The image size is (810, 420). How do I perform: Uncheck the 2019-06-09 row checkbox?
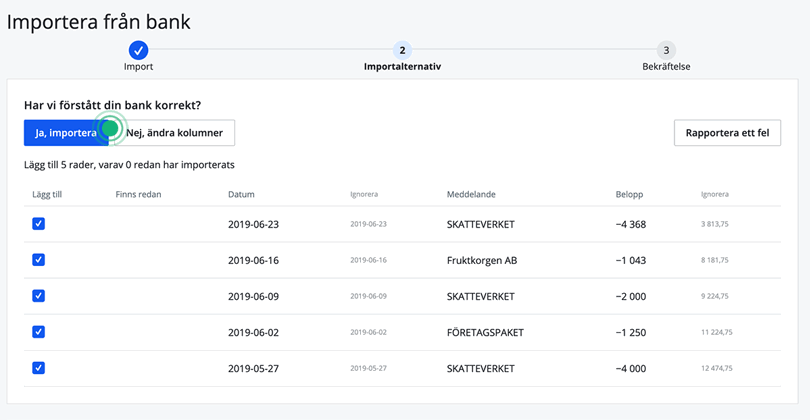point(38,296)
